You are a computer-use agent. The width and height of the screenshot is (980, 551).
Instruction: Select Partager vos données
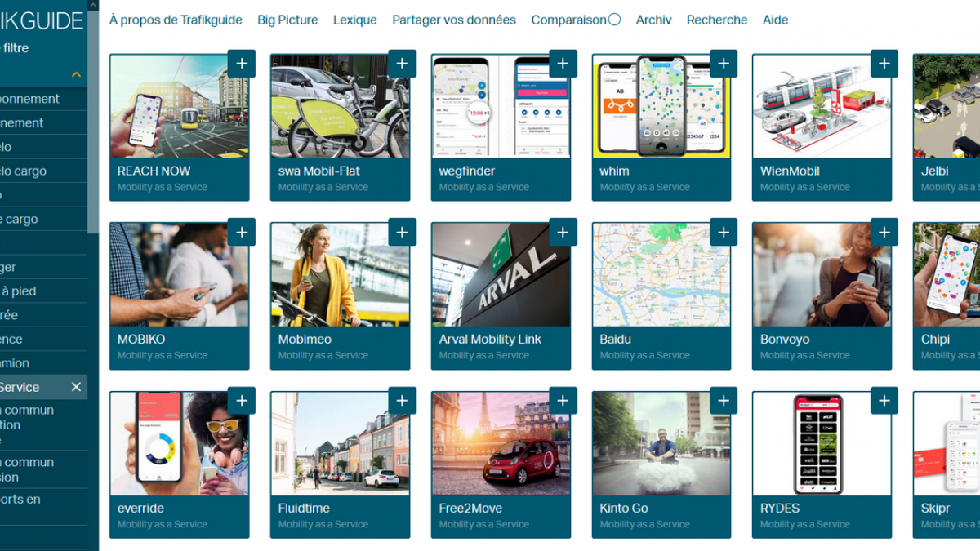click(x=454, y=20)
